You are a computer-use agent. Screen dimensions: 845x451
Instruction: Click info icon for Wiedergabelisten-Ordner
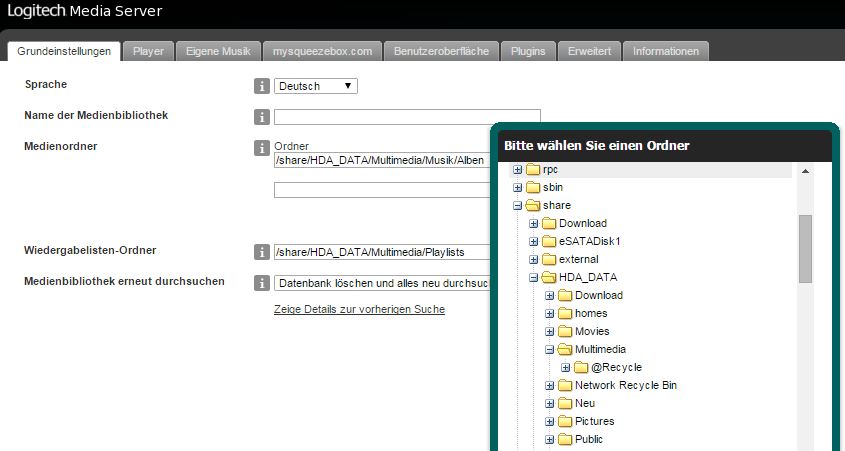pos(262,252)
